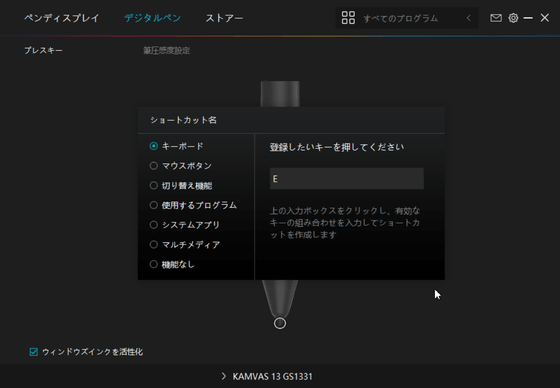Click the key input field showing E

[347, 179]
